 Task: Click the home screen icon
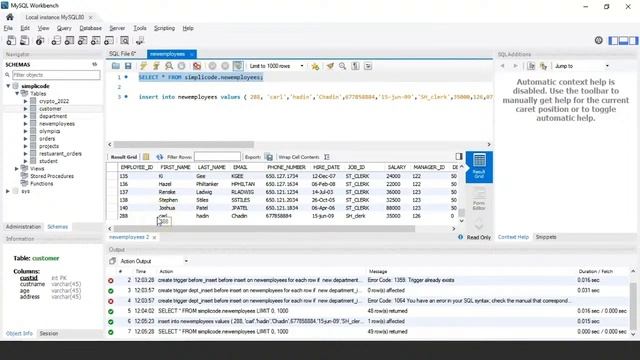10,17
